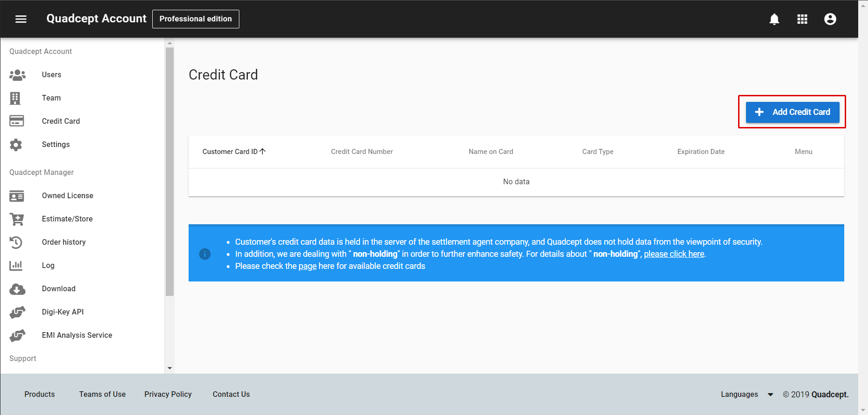Open the apps grid launcher
868x415 pixels.
tap(802, 19)
